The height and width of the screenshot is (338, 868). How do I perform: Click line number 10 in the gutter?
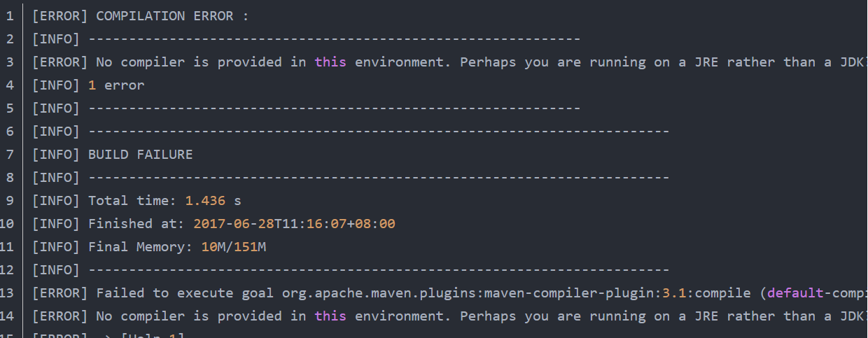click(x=7, y=223)
